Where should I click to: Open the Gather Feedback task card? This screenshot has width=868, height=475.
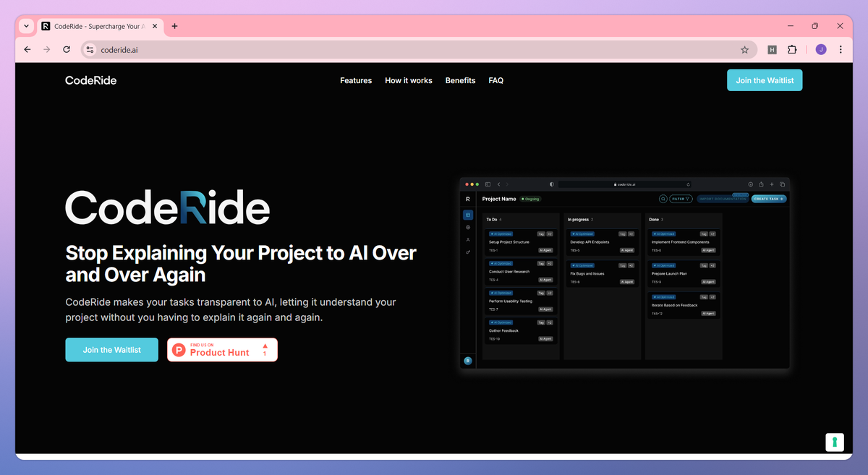click(x=521, y=330)
